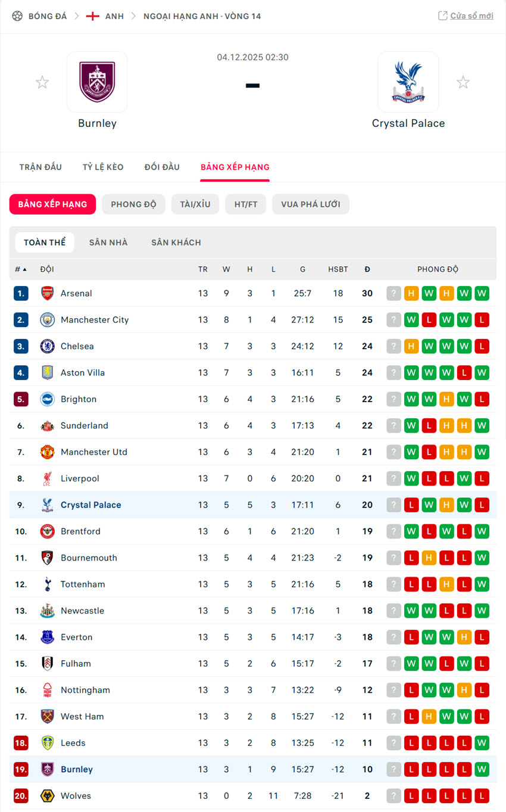Switch to the ĐỐI ĐẦU tab

[162, 167]
